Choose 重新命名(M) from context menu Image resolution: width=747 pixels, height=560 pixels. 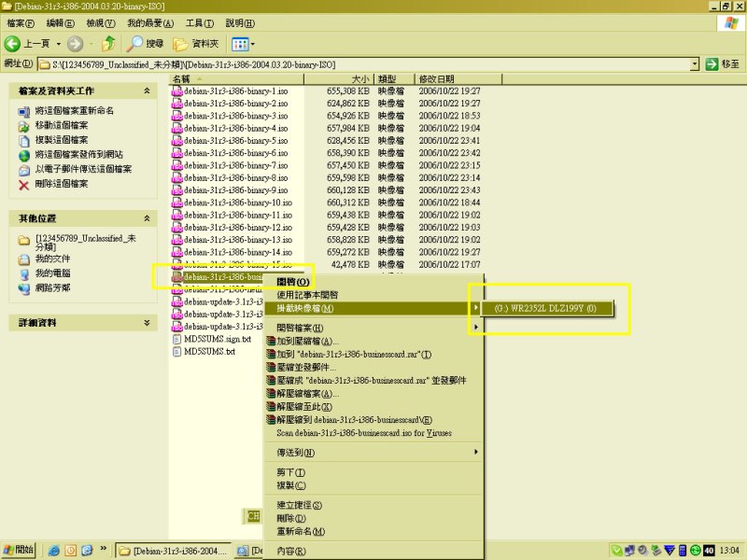tap(374, 531)
